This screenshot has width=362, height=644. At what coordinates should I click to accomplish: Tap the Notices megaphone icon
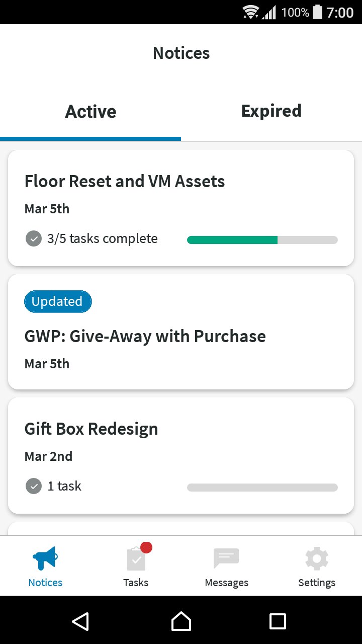click(x=45, y=558)
